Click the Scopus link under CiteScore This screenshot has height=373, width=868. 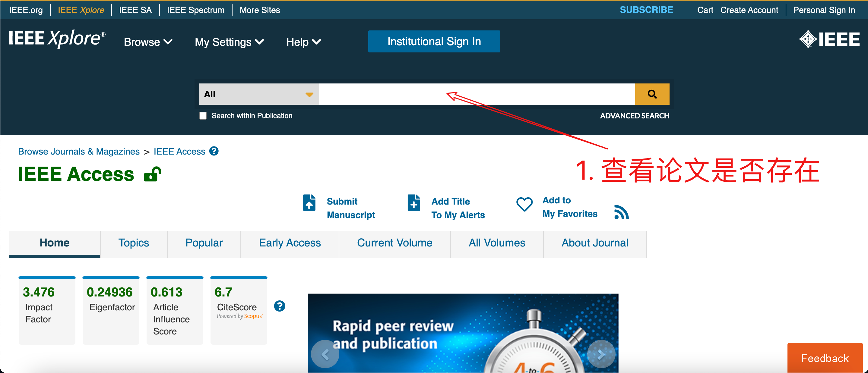pyautogui.click(x=253, y=316)
